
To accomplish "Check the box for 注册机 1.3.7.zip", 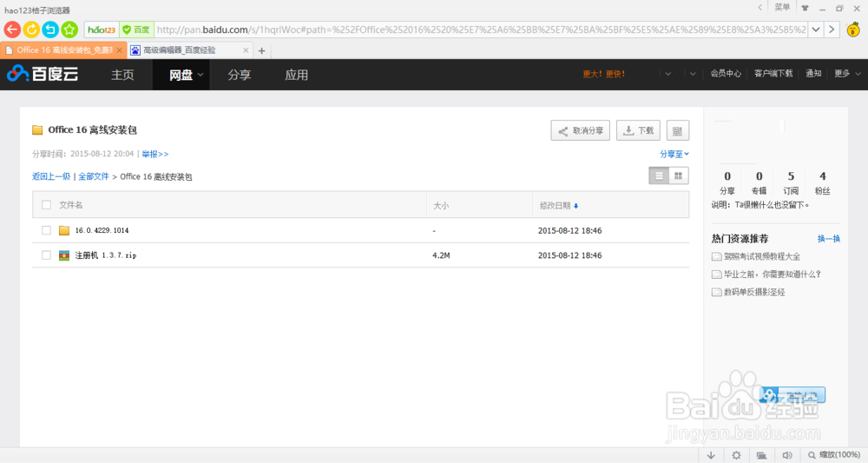I will click(x=47, y=255).
